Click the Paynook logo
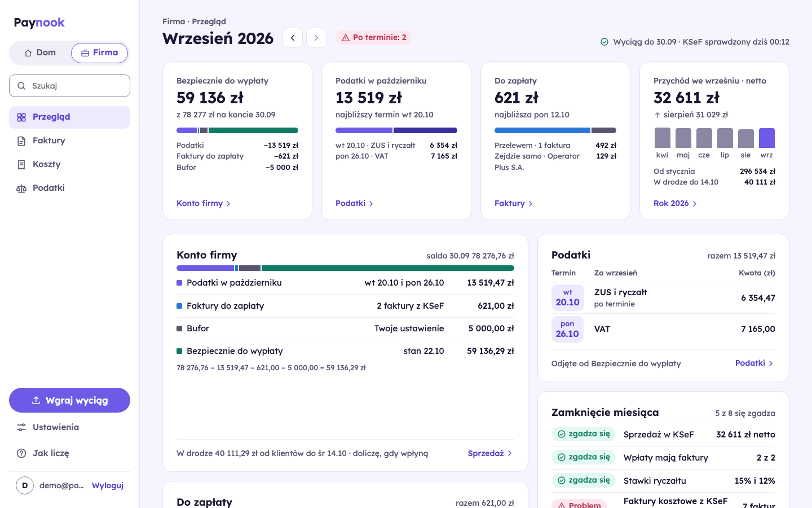The height and width of the screenshot is (508, 812). pyautogui.click(x=39, y=23)
